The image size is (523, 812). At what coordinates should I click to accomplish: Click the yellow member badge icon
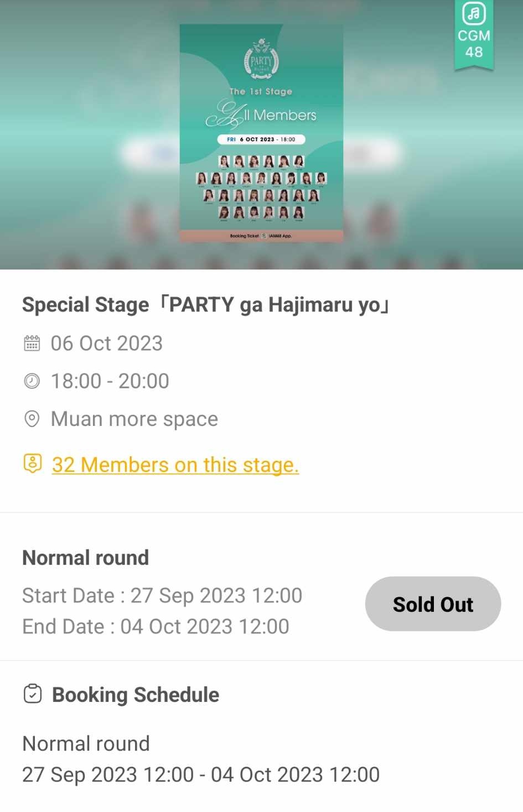tap(33, 464)
